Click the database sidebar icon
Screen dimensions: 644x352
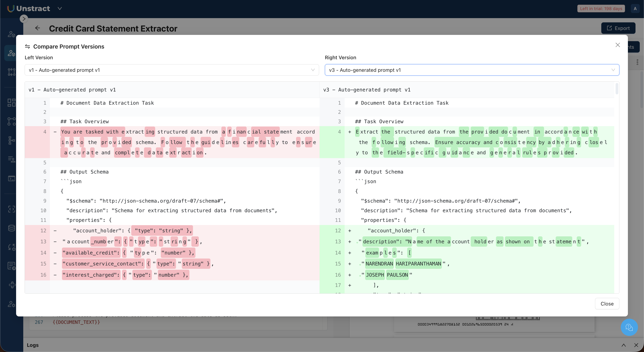[11, 228]
